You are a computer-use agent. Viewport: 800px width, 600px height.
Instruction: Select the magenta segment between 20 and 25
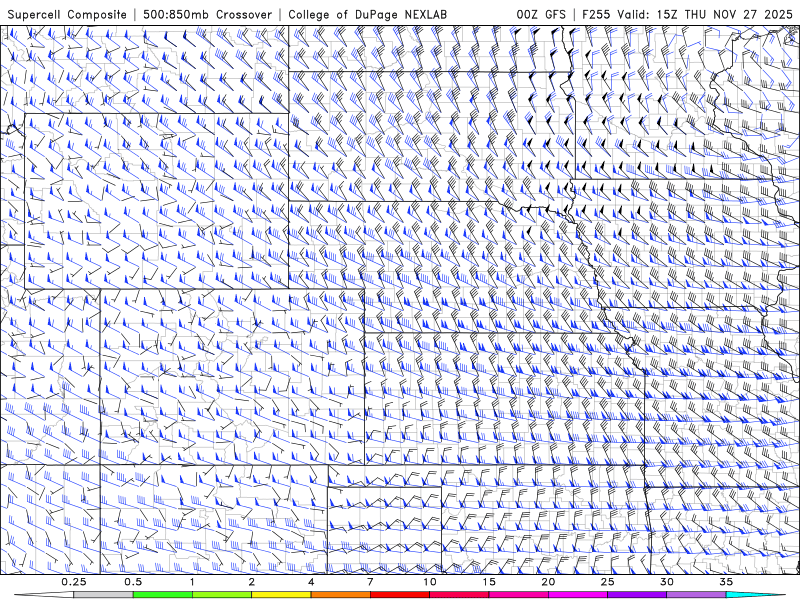click(x=578, y=595)
